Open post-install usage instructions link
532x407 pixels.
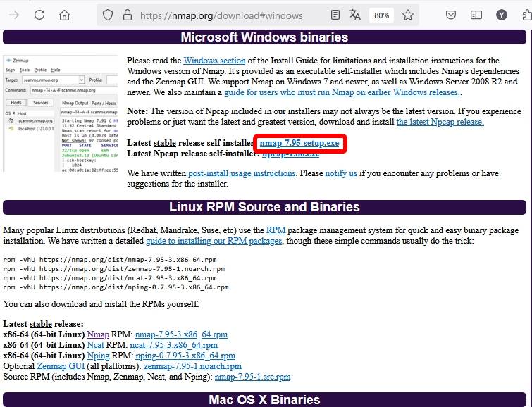[x=242, y=173]
